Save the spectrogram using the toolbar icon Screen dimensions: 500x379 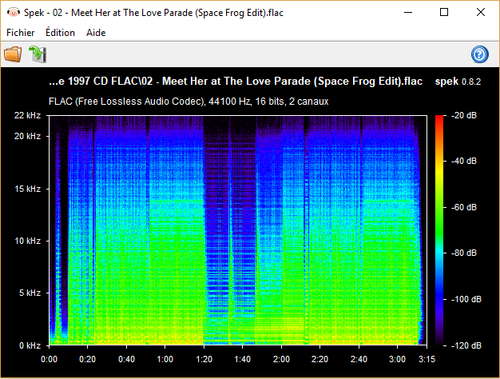coord(37,54)
